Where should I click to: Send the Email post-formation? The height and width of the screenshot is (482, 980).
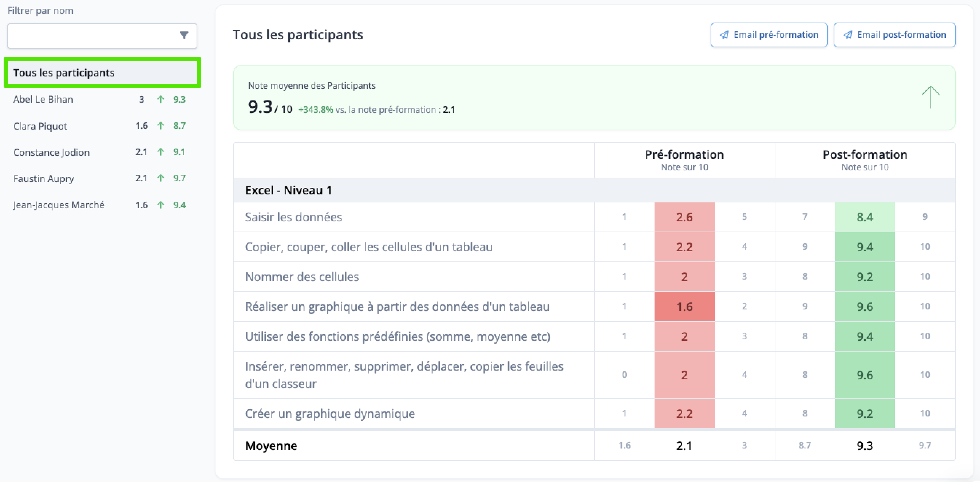pos(894,35)
